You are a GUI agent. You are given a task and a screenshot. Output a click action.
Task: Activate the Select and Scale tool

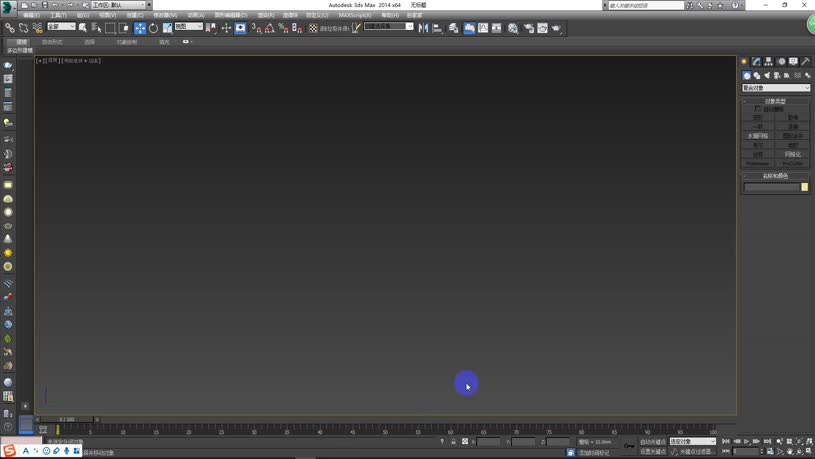[x=167, y=28]
